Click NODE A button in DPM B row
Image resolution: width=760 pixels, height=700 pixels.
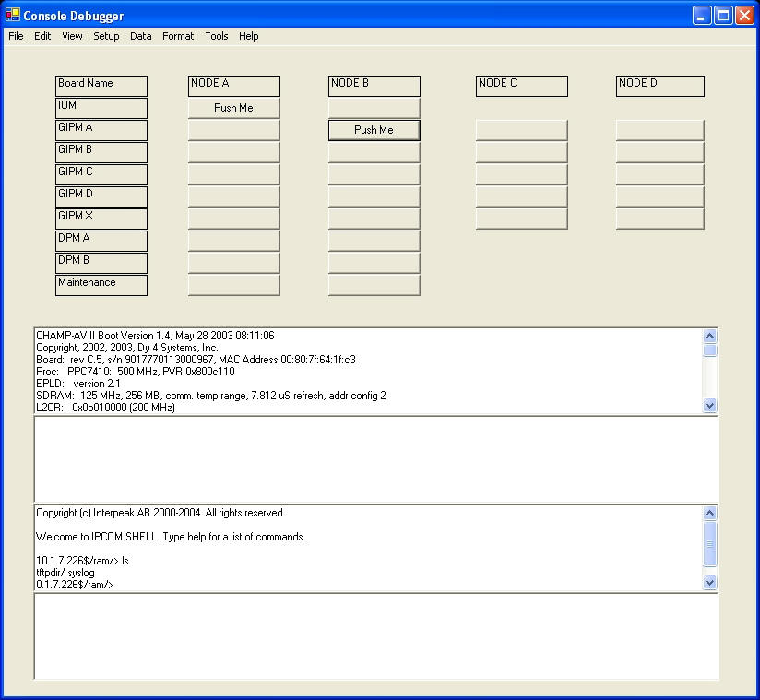(233, 263)
